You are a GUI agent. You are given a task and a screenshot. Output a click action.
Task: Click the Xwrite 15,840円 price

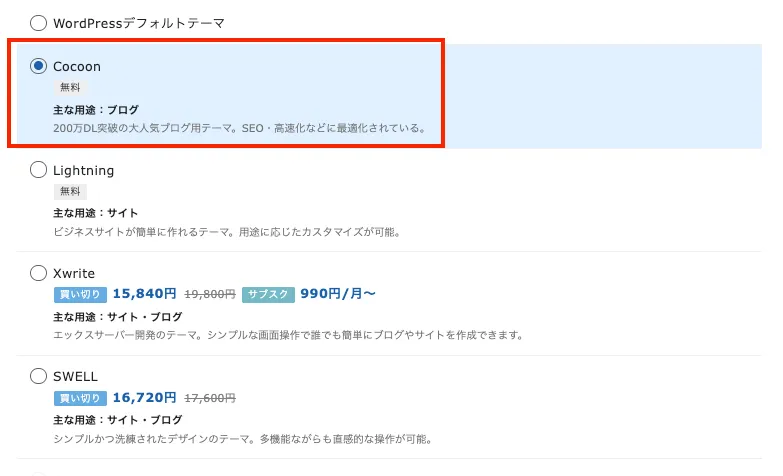pyautogui.click(x=144, y=294)
